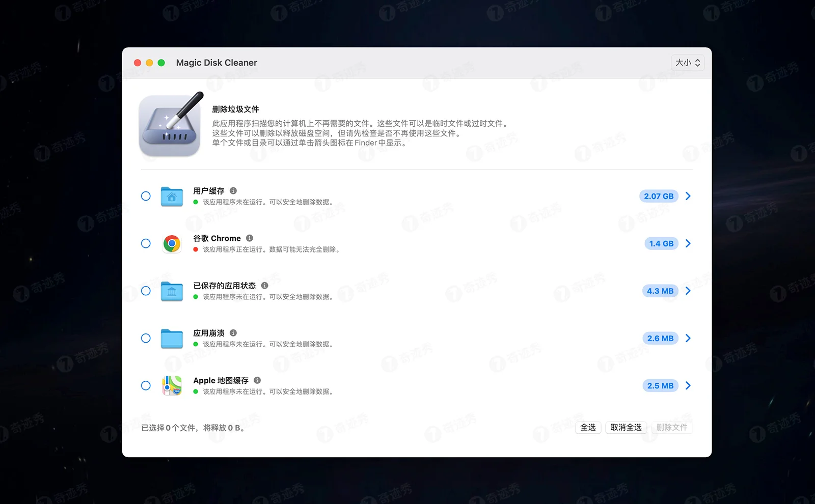
Task: Expand 用户缓存 details via chevron arrow
Action: (688, 196)
